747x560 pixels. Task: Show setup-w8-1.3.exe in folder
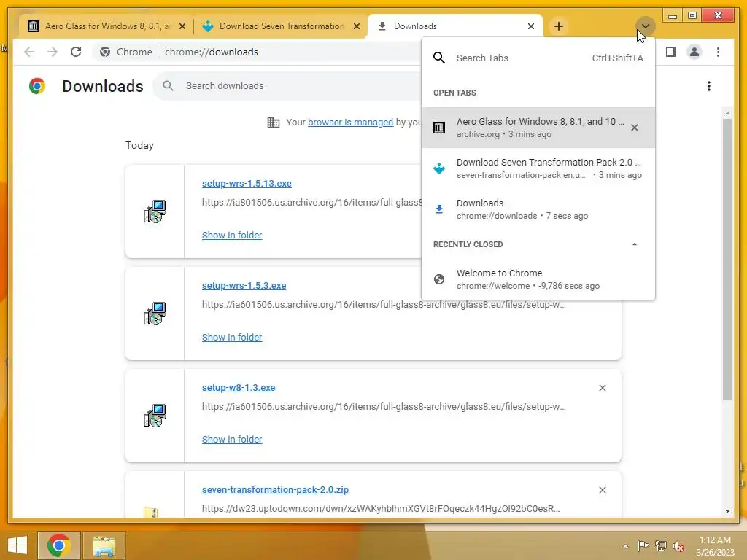pyautogui.click(x=231, y=440)
